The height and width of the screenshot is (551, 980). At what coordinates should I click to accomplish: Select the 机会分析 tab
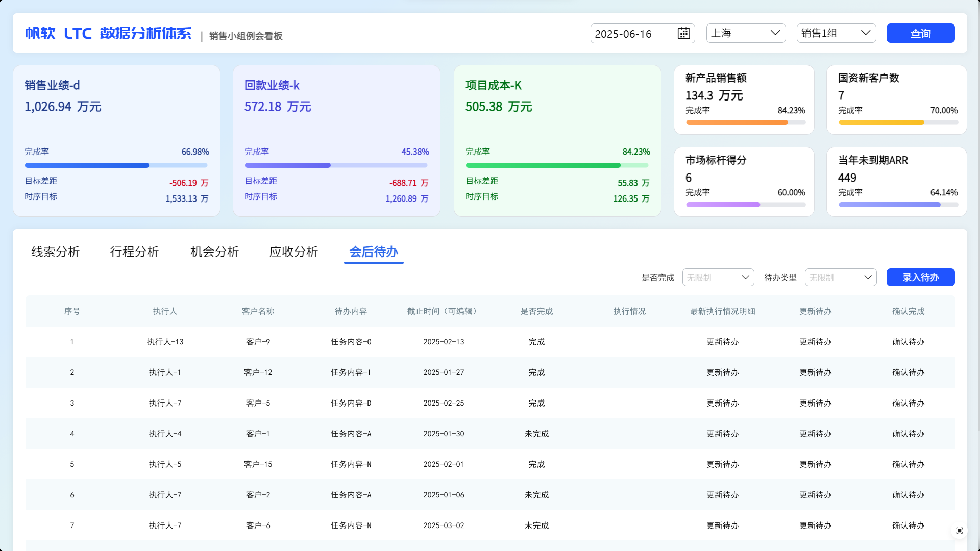[214, 252]
